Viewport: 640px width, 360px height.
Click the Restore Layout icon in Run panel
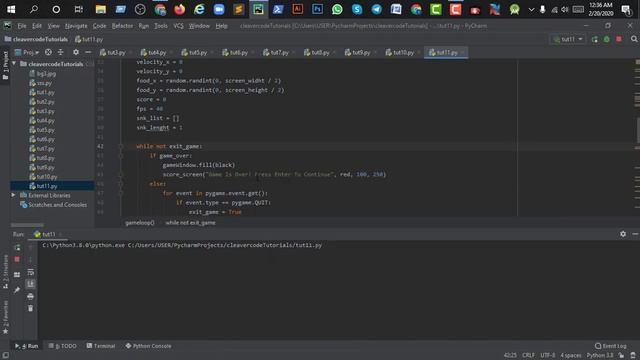pyautogui.click(x=17, y=275)
